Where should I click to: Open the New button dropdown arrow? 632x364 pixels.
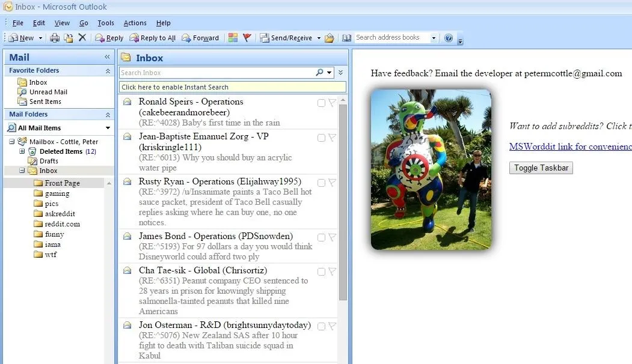tap(40, 38)
